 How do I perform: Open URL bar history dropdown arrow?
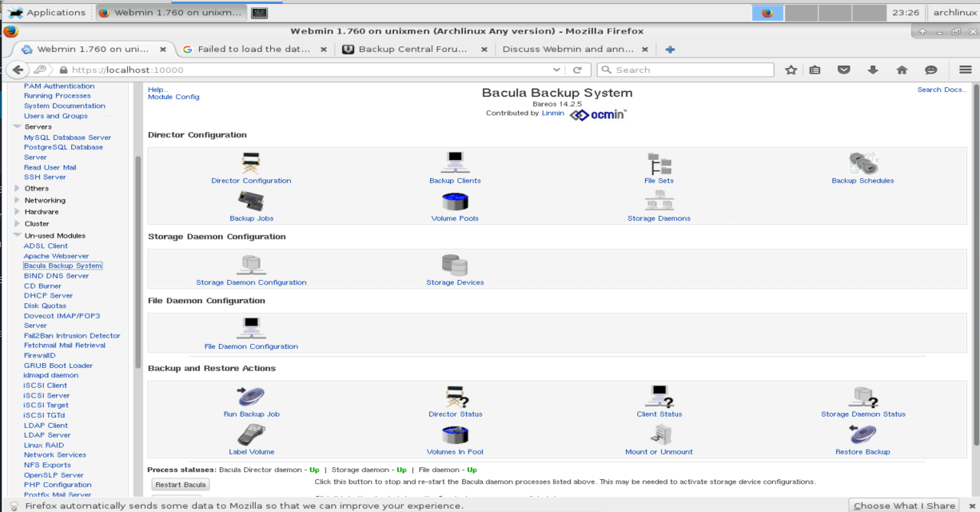tap(557, 70)
